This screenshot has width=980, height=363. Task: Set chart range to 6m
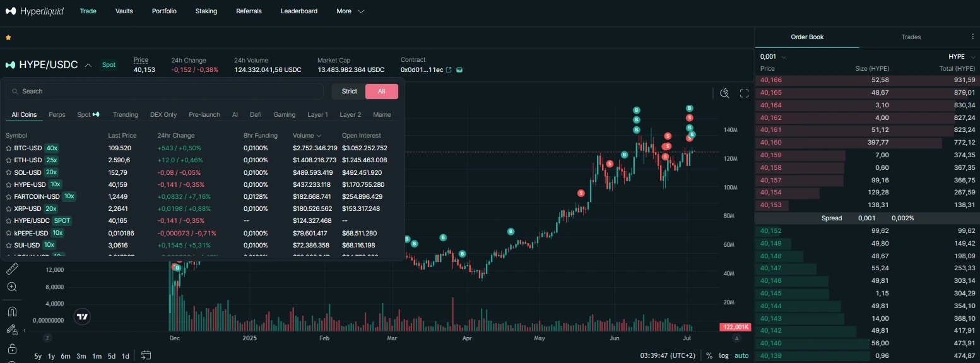click(66, 356)
